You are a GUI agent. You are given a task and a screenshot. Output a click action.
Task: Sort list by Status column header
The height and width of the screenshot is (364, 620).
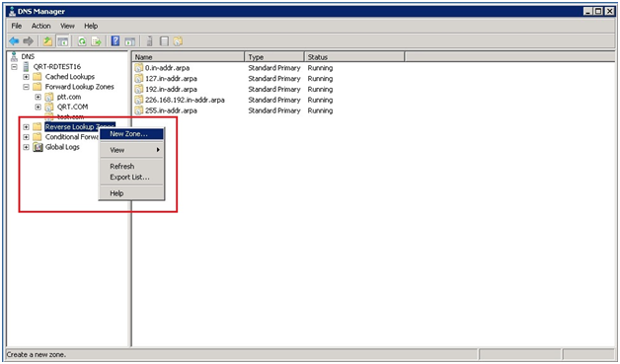[354, 57]
